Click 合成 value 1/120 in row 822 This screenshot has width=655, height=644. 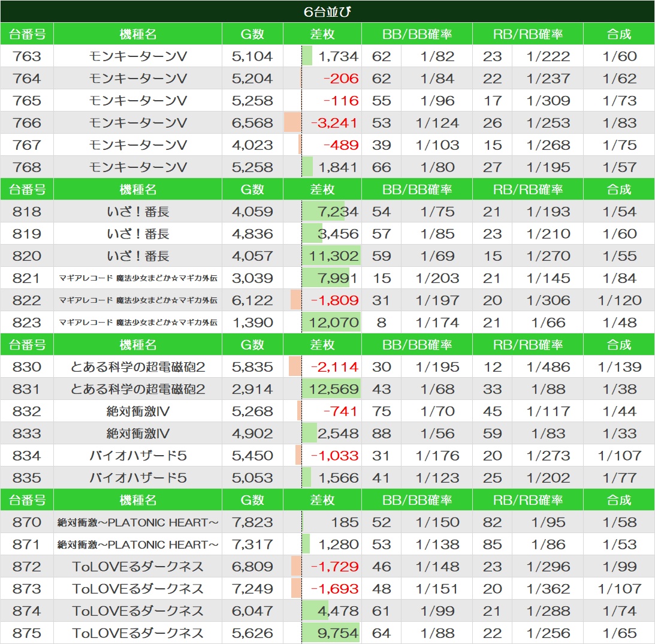[x=620, y=300]
